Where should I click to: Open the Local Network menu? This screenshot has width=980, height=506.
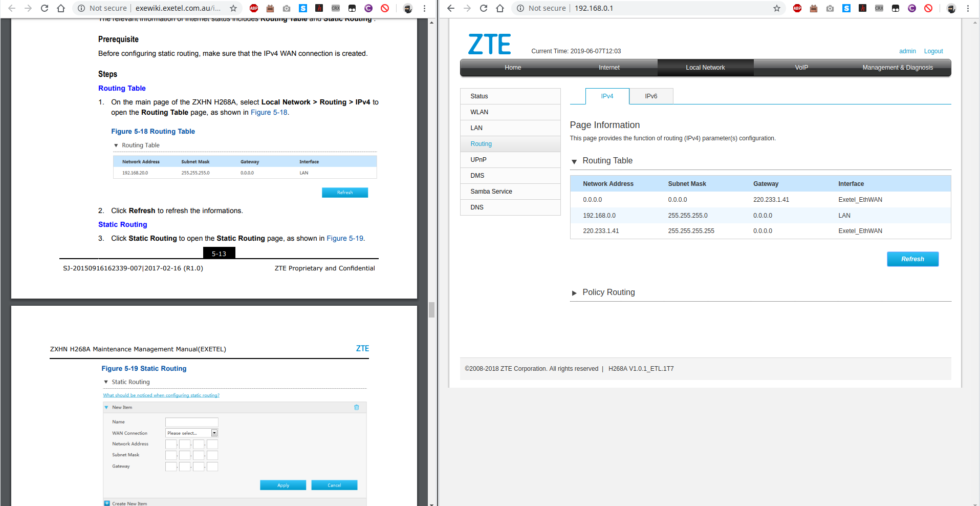click(705, 68)
